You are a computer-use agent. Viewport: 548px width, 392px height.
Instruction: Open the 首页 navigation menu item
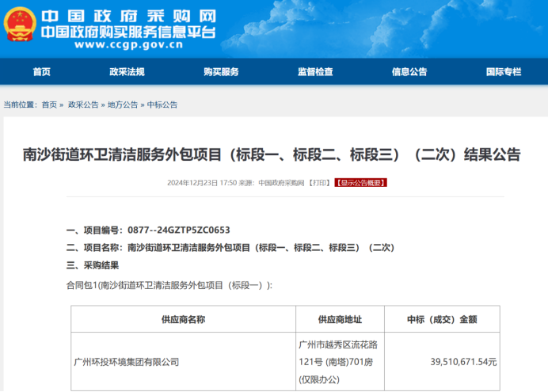click(42, 72)
